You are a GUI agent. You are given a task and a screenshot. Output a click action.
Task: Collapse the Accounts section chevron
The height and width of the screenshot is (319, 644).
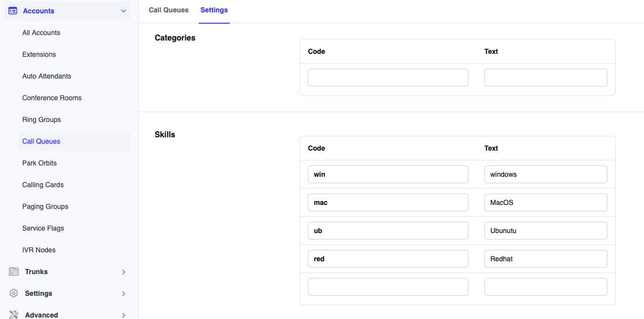124,11
